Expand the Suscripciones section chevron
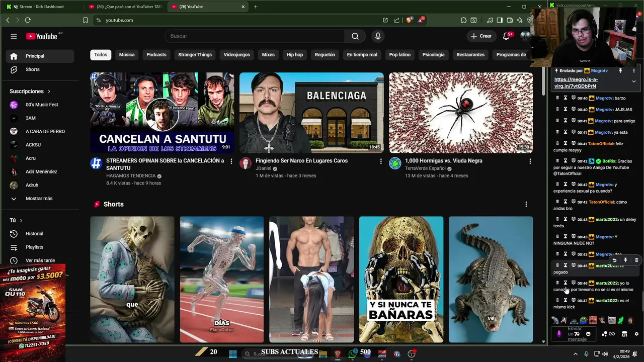 tap(49, 92)
